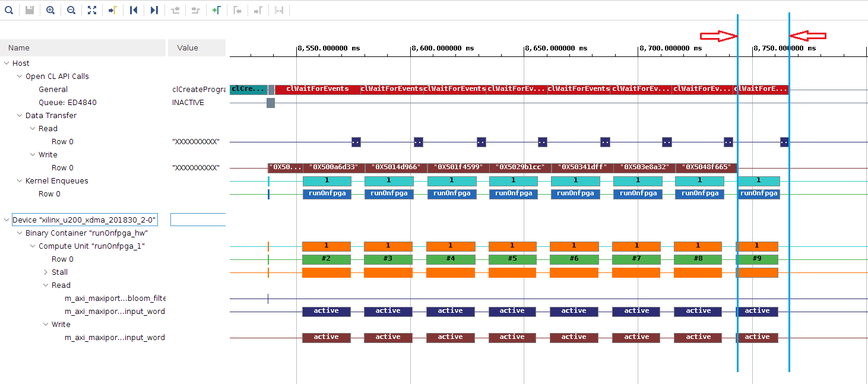Image resolution: width=868 pixels, height=384 pixels.
Task: Click the green #5 compute unit block
Action: [512, 259]
